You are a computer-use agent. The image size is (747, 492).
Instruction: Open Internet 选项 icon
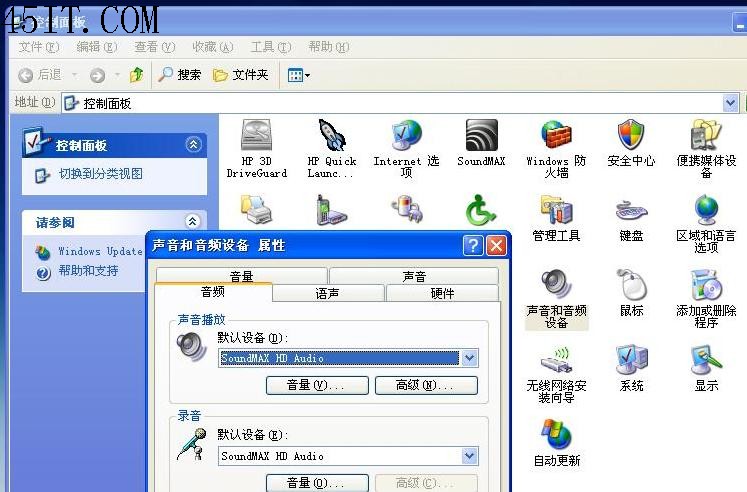406,135
